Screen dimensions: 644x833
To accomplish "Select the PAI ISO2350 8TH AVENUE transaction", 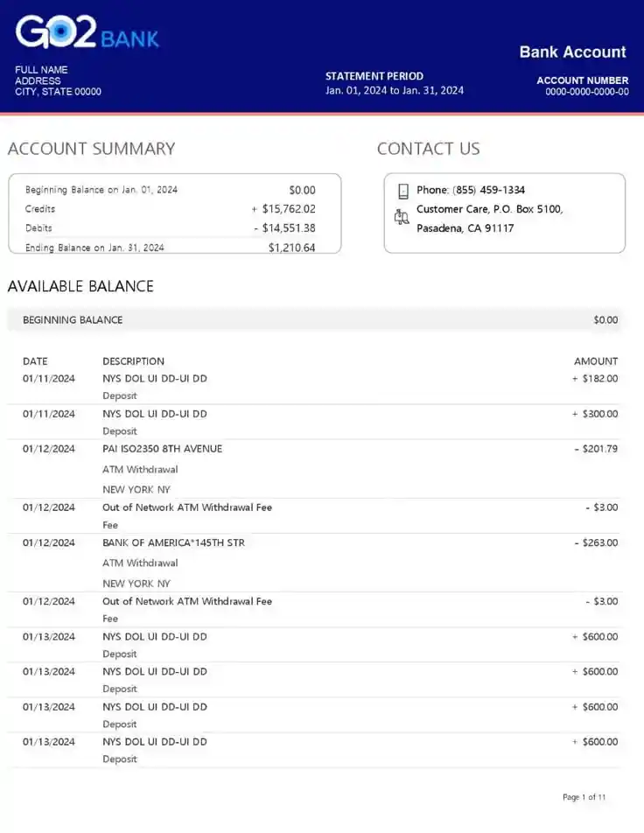I will point(162,449).
